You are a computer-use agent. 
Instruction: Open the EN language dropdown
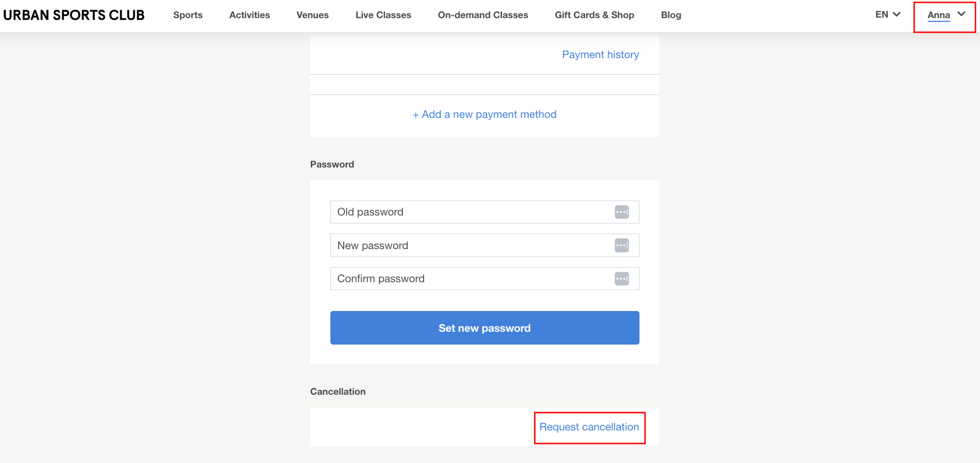click(x=886, y=14)
